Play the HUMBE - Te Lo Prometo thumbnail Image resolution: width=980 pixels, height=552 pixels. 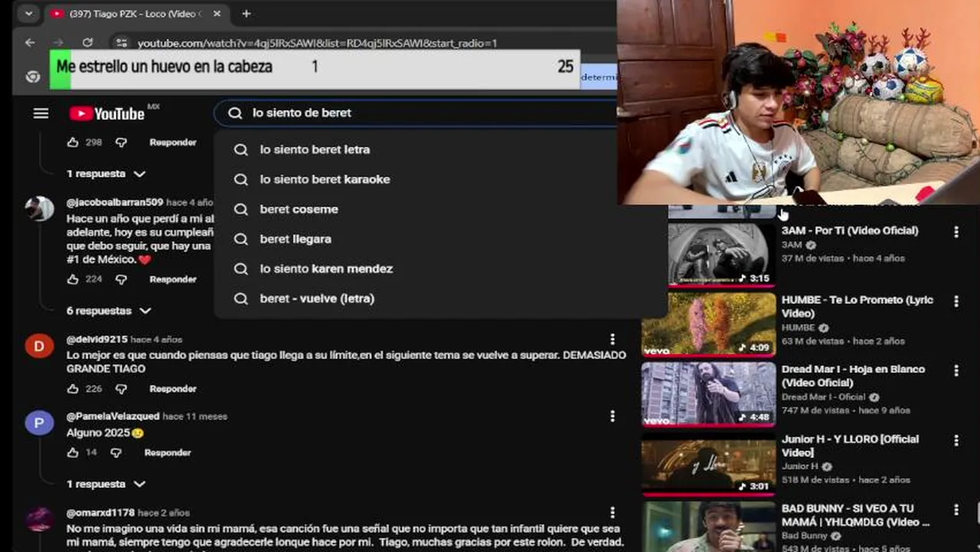tap(709, 324)
